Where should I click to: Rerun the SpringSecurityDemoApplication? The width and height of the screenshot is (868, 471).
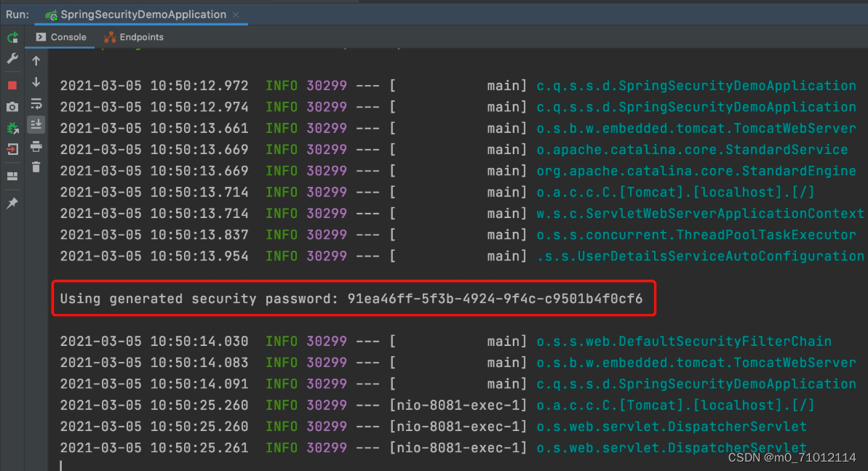click(12, 37)
